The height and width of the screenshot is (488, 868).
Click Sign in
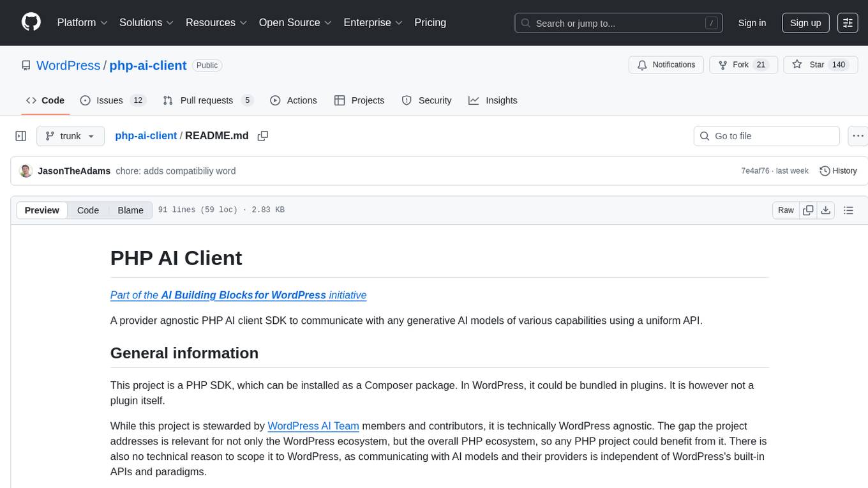pos(752,23)
